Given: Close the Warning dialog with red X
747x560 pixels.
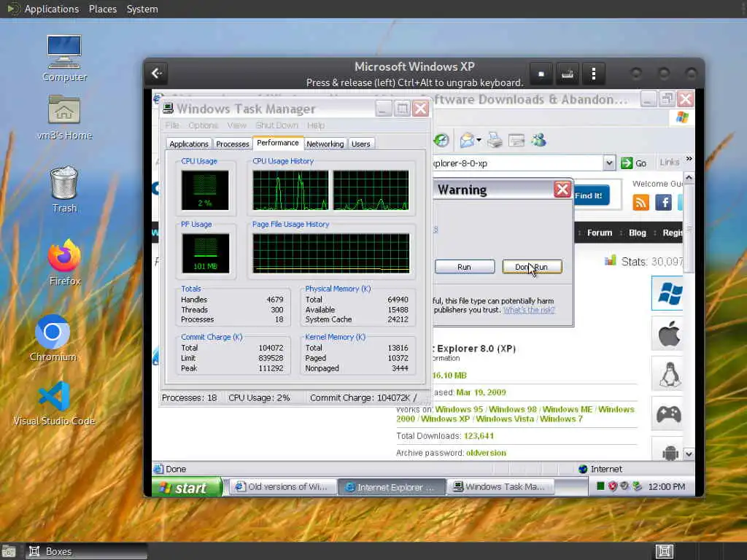Looking at the screenshot, I should pyautogui.click(x=562, y=189).
